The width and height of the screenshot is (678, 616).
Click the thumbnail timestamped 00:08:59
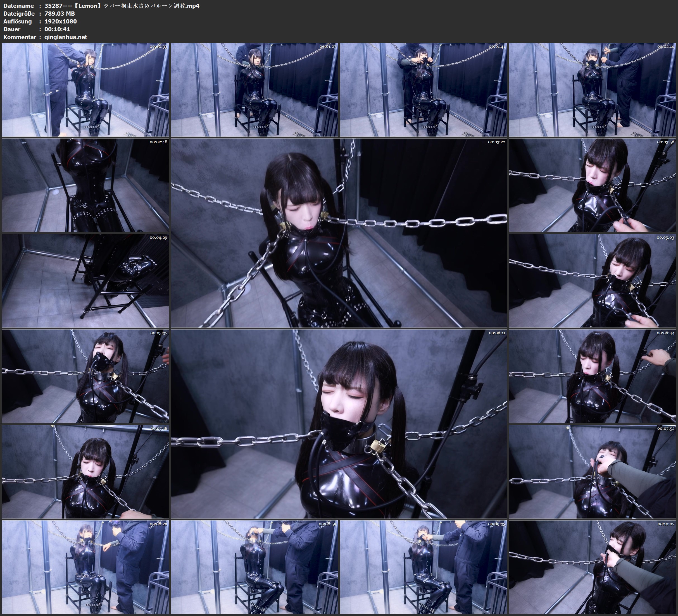coord(254,567)
